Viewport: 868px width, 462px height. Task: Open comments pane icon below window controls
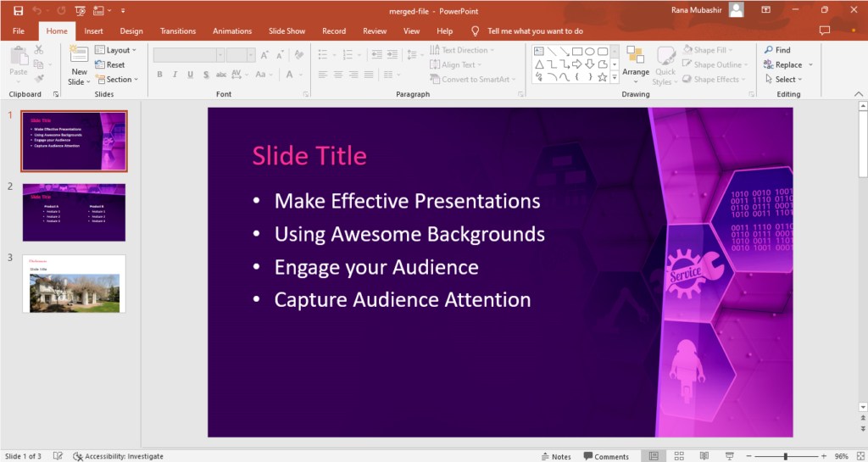825,31
